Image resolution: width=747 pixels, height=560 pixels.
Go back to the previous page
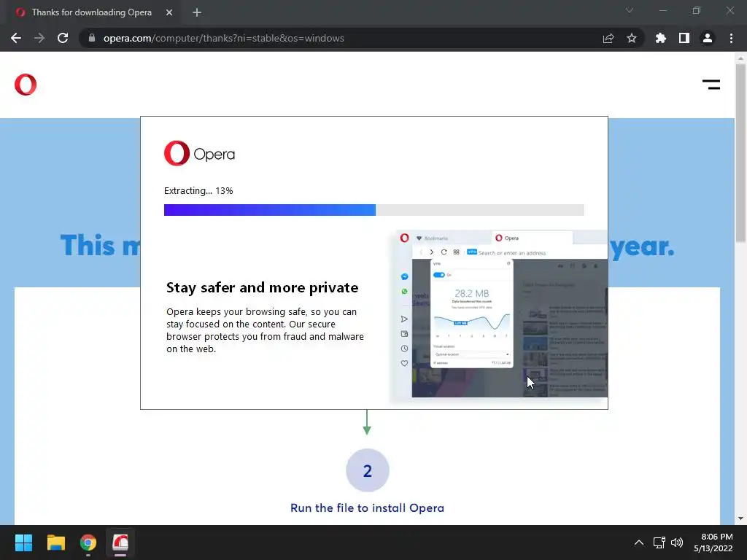[16, 38]
